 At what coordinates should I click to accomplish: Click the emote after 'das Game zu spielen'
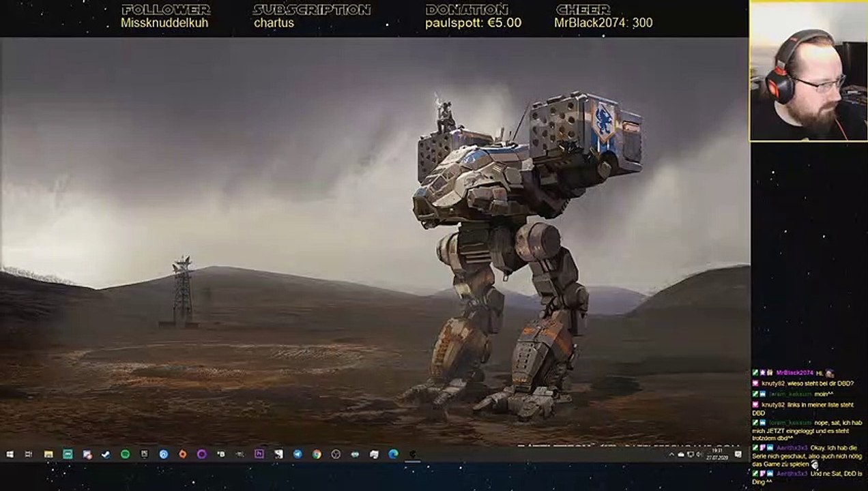click(815, 464)
